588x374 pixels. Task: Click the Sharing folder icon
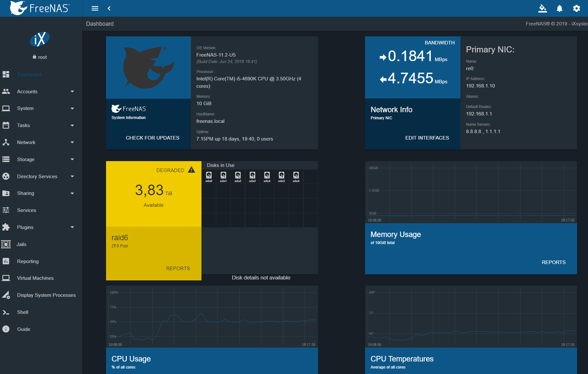(x=6, y=193)
